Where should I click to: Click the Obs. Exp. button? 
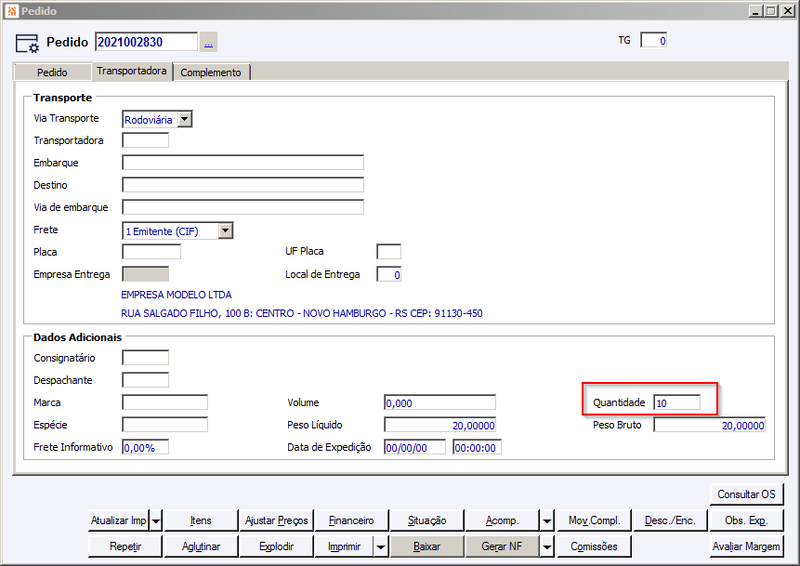click(x=746, y=521)
